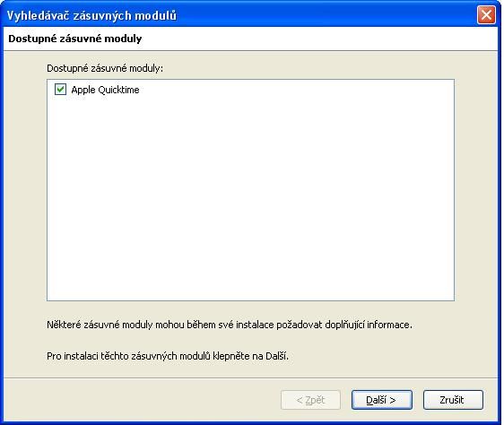Click empty space in the plugin list box

point(250,199)
